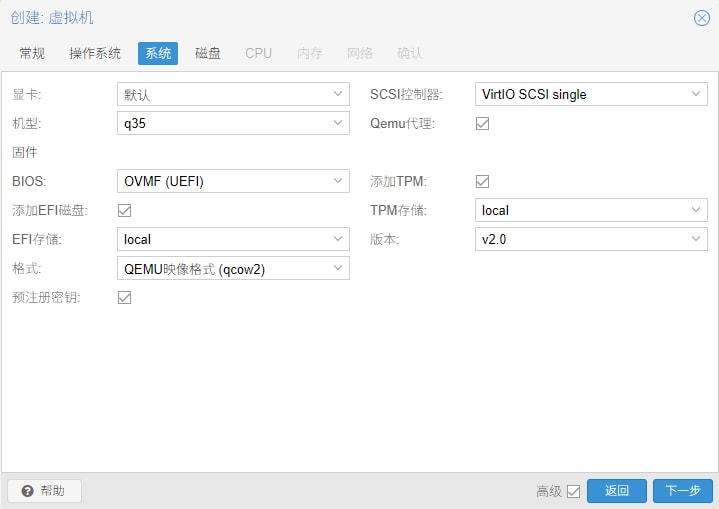
Task: Click the 返回 back button
Action: click(617, 491)
